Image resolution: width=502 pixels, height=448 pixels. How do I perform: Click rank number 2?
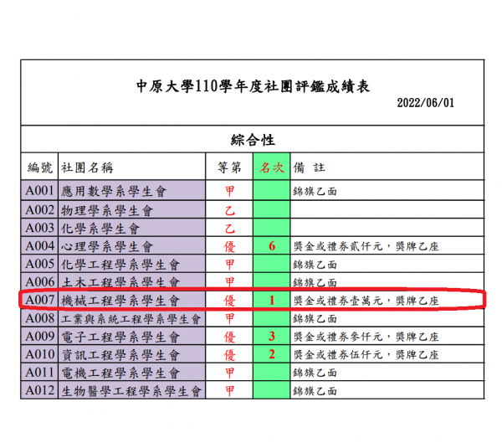click(272, 354)
